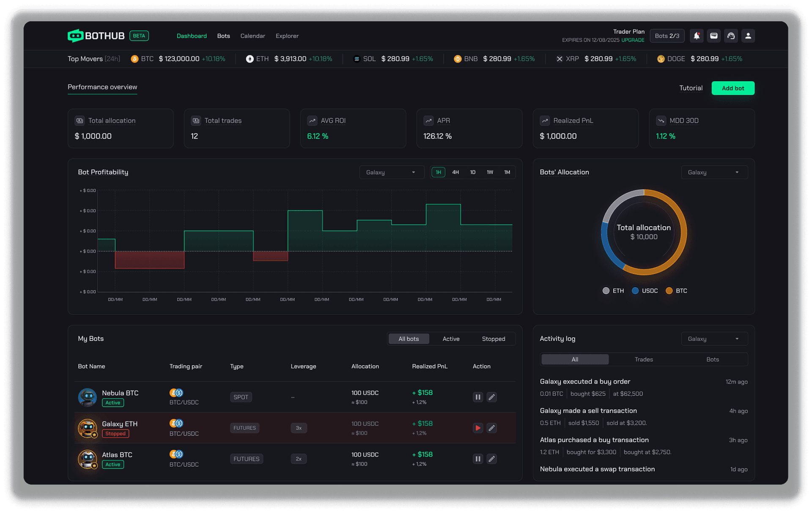
Task: Open the support headset icon
Action: point(731,36)
